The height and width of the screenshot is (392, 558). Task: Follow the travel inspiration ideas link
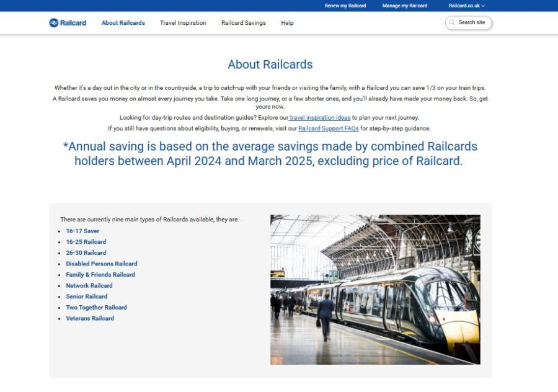coord(319,117)
